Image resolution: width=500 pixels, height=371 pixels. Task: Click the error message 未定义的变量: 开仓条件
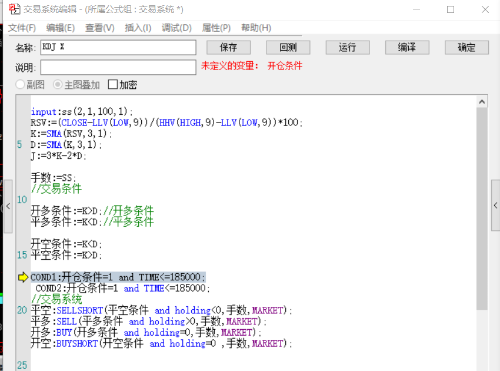click(252, 66)
